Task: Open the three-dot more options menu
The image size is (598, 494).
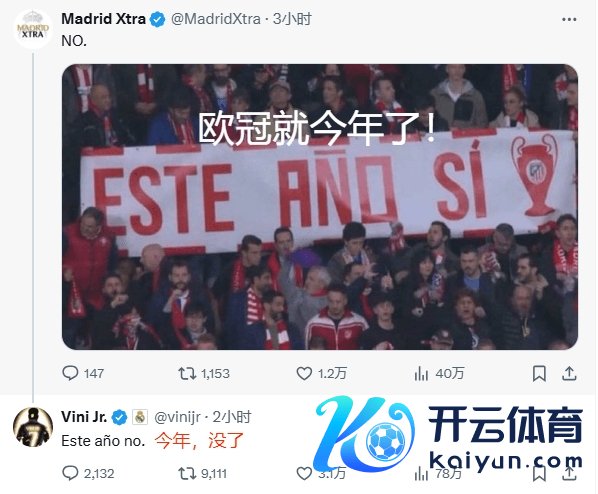Action: click(569, 19)
